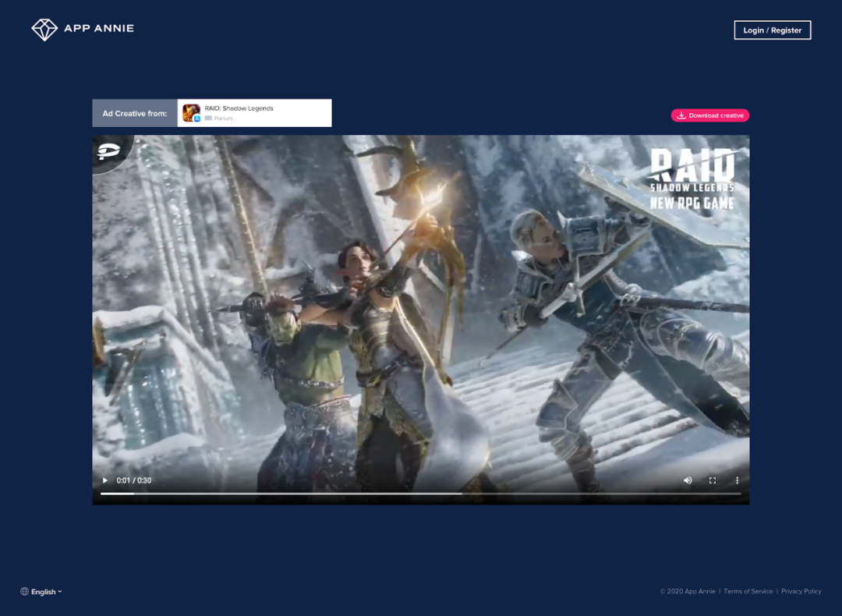Viewport: 842px width, 616px height.
Task: Click the Ad Creative from label
Action: click(135, 113)
